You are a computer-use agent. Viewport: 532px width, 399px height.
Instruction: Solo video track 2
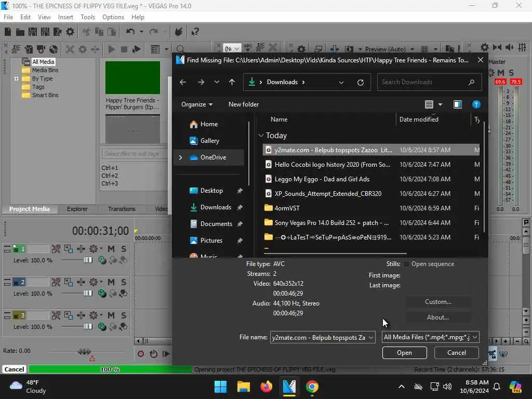pyautogui.click(x=124, y=282)
